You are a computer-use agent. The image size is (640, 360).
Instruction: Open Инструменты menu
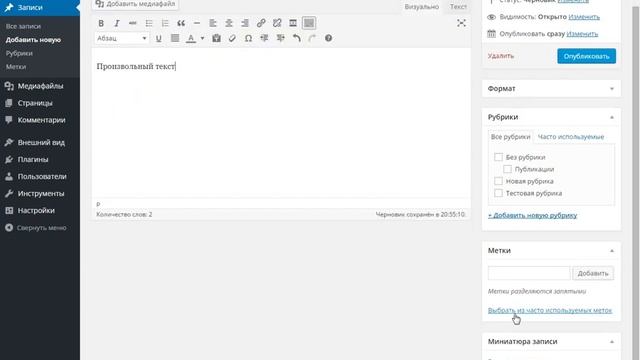[x=40, y=193]
